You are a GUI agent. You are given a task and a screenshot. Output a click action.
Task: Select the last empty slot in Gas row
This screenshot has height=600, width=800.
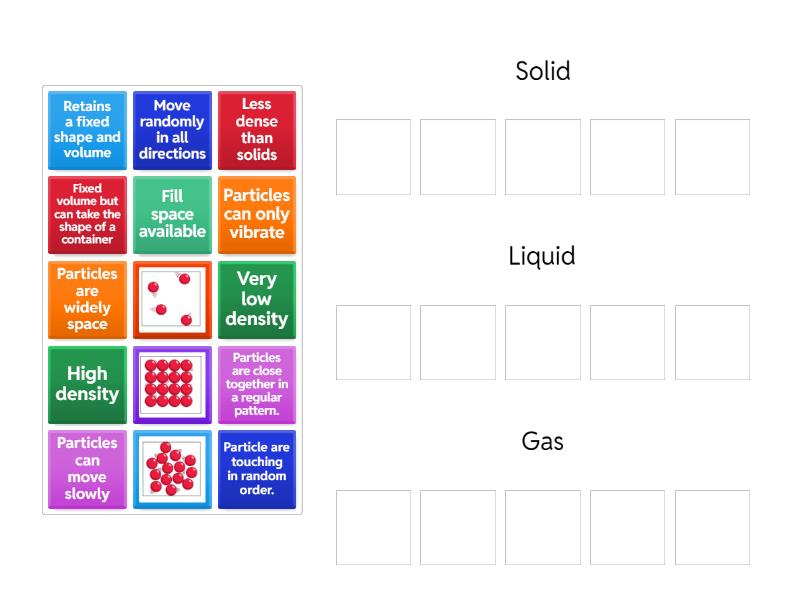(712, 527)
